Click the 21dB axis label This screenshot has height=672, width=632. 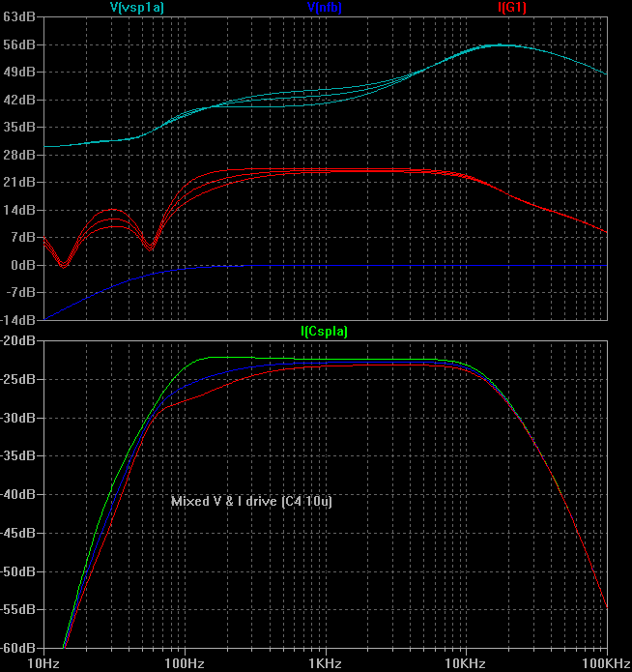pos(18,182)
